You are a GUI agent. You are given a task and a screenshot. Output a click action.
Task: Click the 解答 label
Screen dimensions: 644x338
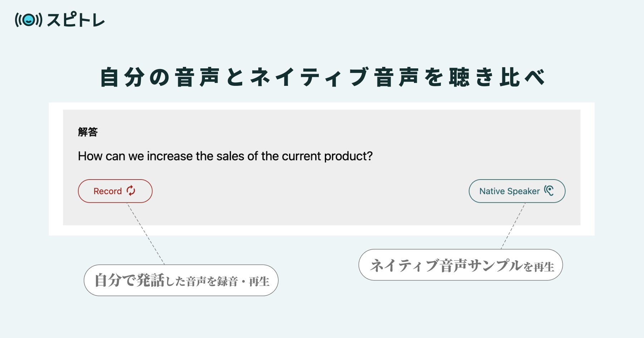(x=88, y=132)
